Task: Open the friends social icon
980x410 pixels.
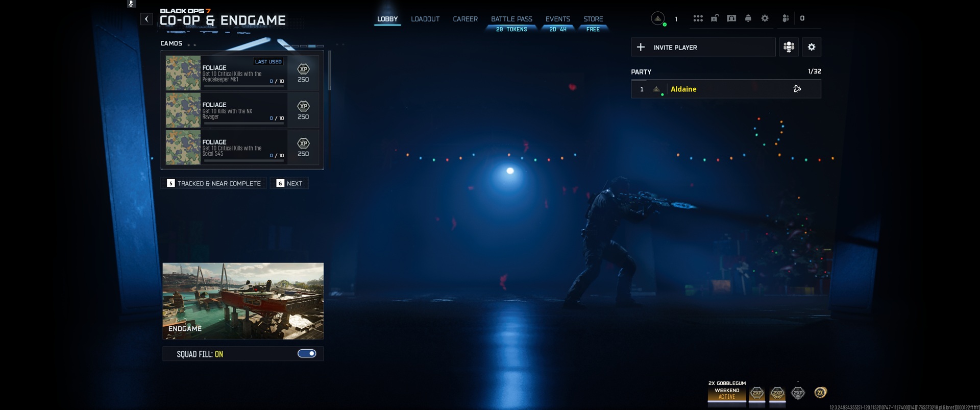Action: pyautogui.click(x=786, y=18)
